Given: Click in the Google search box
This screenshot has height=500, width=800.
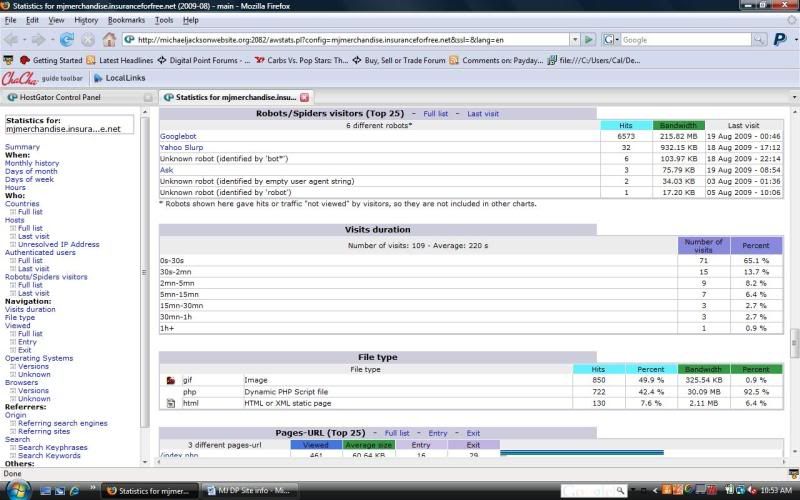Looking at the screenshot, I should coord(686,39).
